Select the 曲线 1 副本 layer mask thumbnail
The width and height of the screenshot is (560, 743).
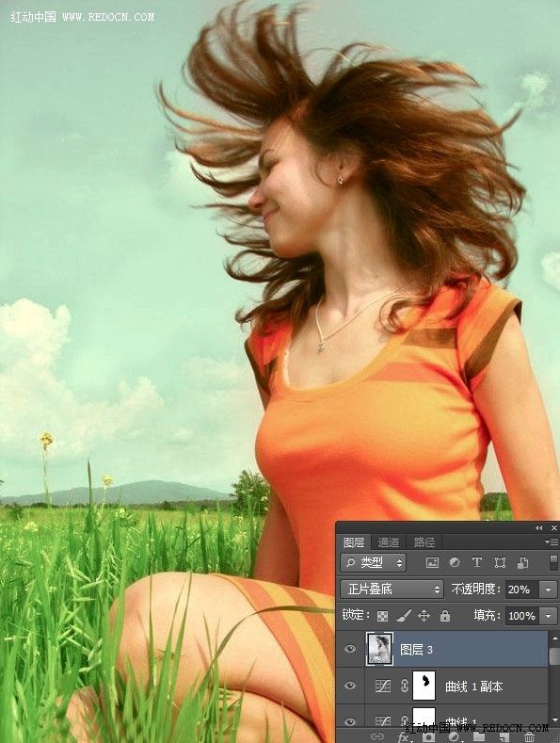click(424, 686)
